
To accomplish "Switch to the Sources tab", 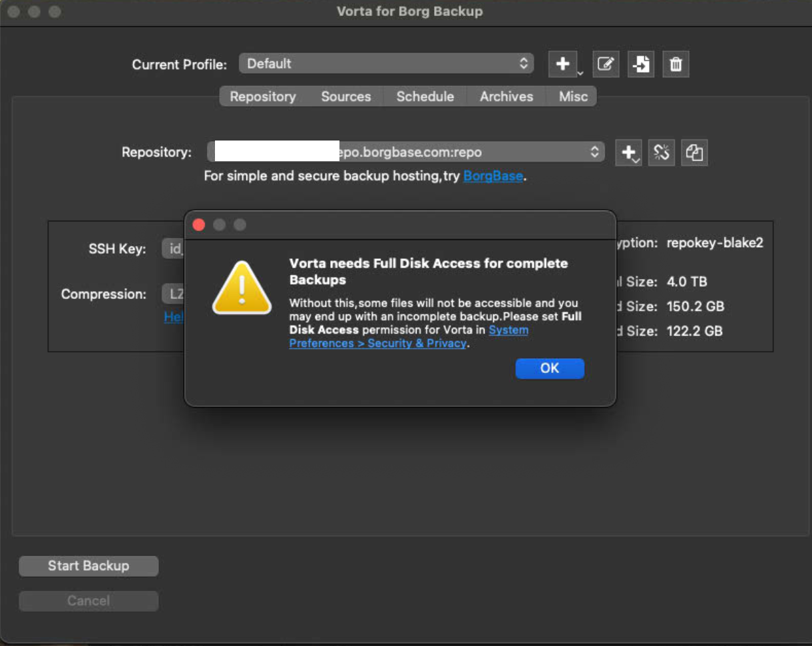I will point(345,97).
